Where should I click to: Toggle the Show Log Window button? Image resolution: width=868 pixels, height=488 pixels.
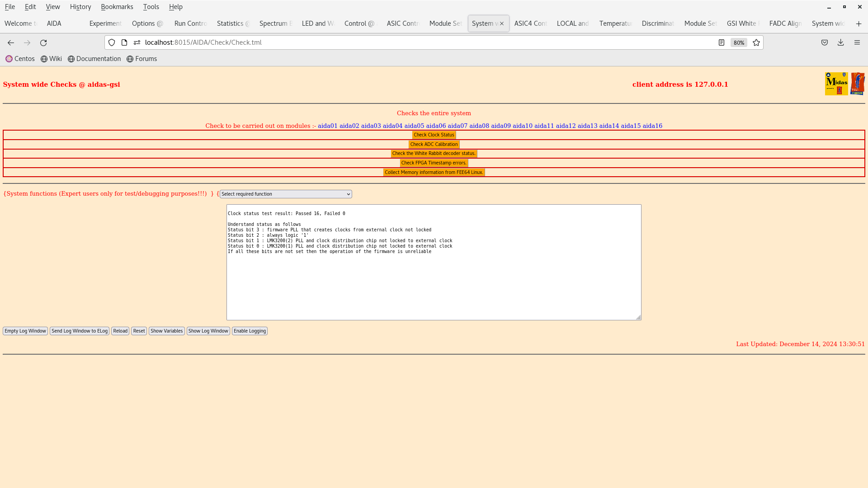(208, 331)
